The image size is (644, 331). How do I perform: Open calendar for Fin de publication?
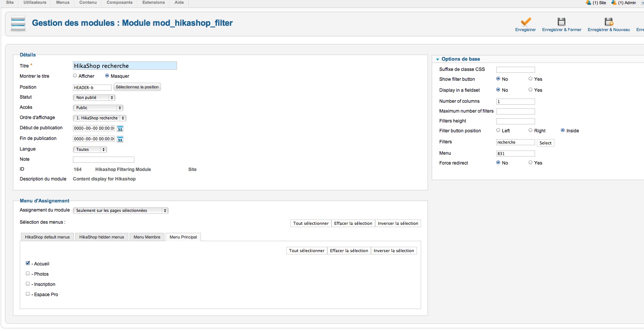[x=120, y=139]
